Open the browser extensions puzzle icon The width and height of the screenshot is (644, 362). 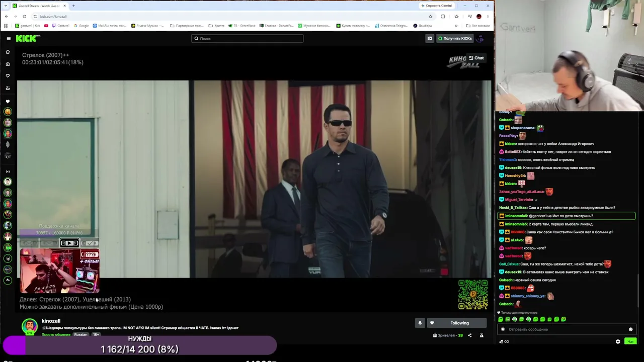443,16
